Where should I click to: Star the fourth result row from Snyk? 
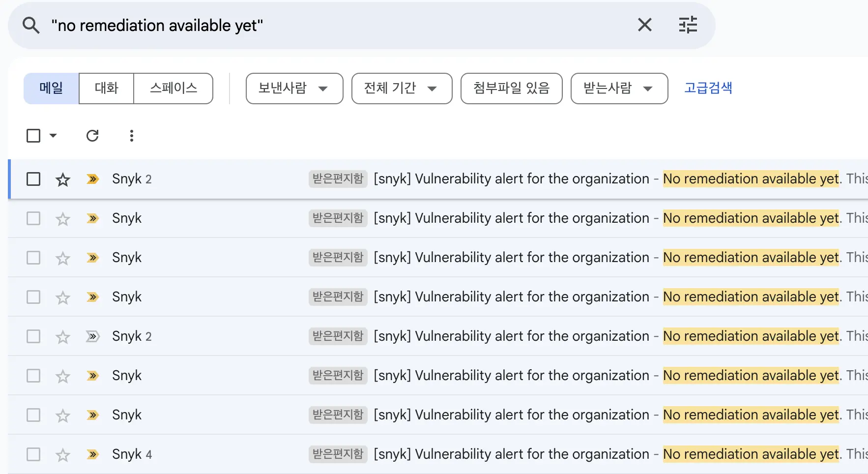click(x=63, y=297)
